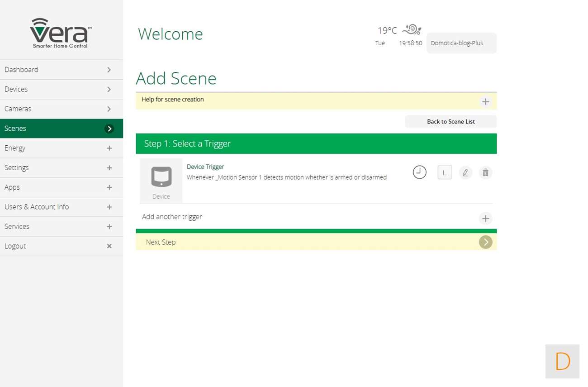This screenshot has height=387, width=588.
Task: Open the Domotica-blog-Plus controller selector
Action: point(461,43)
